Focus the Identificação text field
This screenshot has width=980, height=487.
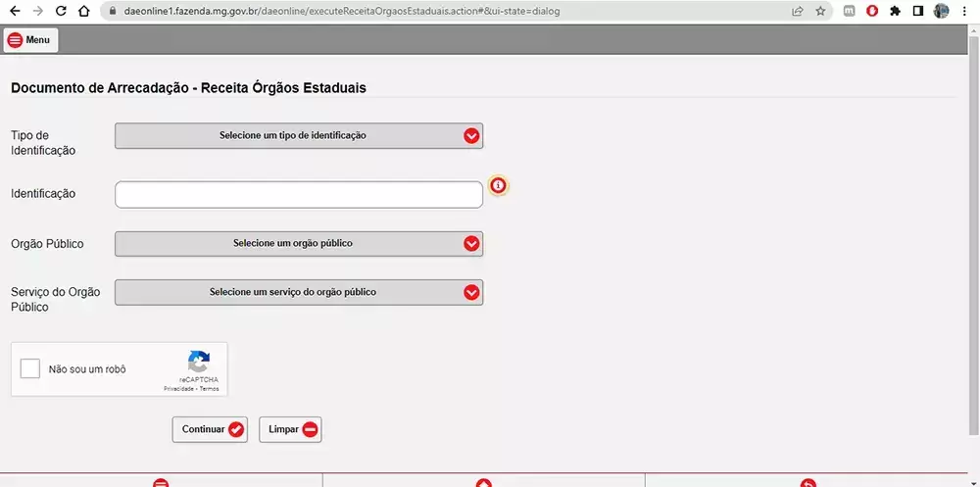point(299,195)
